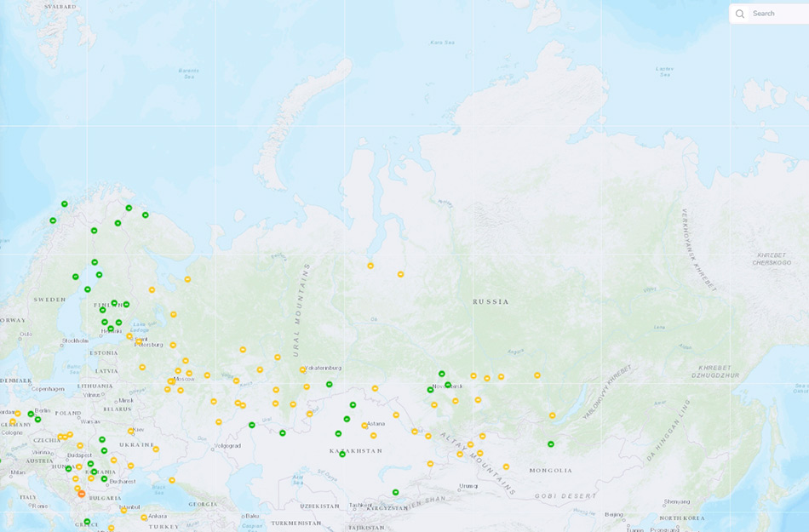809x532 pixels.
Task: Select yellow marker west of Lake Baikal
Action: click(552, 415)
